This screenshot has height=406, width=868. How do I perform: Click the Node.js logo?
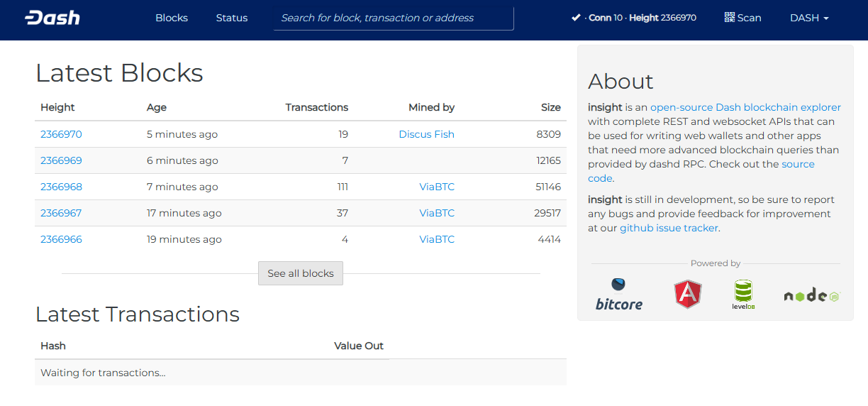[811, 296]
